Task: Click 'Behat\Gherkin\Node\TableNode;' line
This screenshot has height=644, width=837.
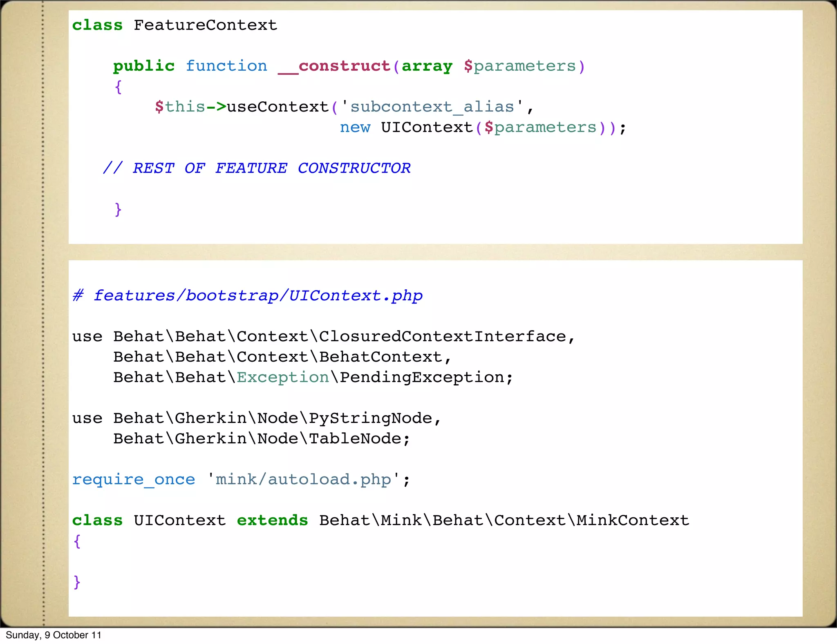Action: point(262,439)
